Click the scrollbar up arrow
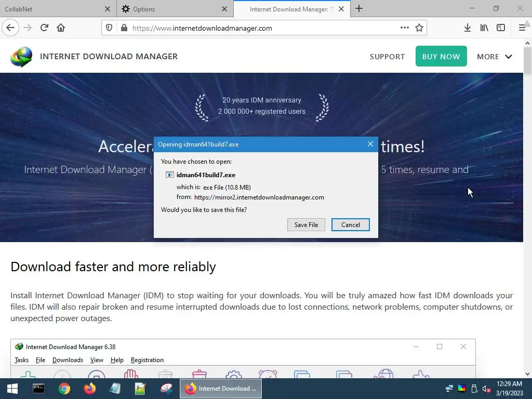The width and height of the screenshot is (532, 399). (x=527, y=43)
